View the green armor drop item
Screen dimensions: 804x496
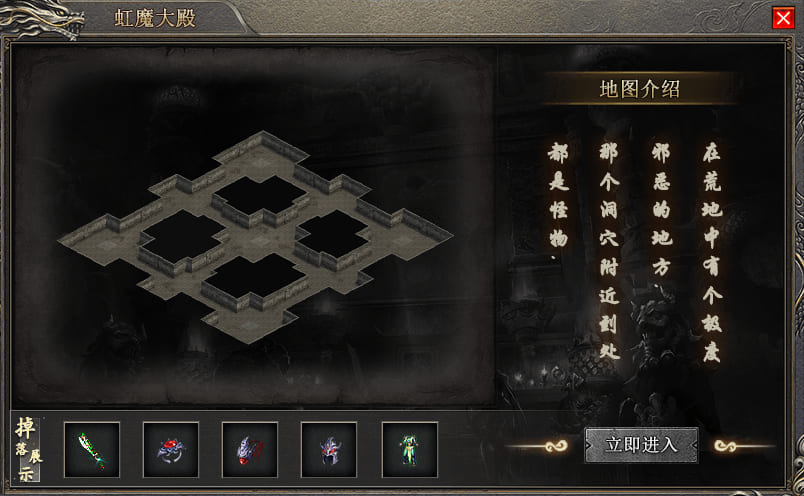[x=410, y=450]
